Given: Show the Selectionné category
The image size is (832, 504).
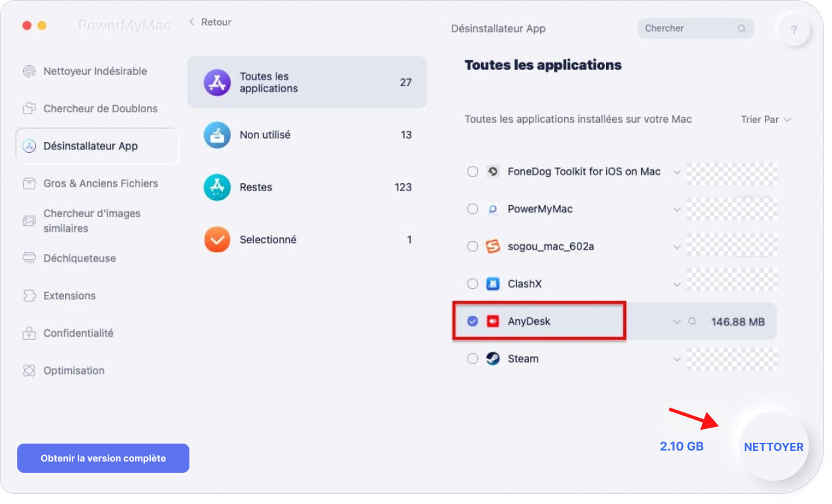Looking at the screenshot, I should pyautogui.click(x=307, y=240).
